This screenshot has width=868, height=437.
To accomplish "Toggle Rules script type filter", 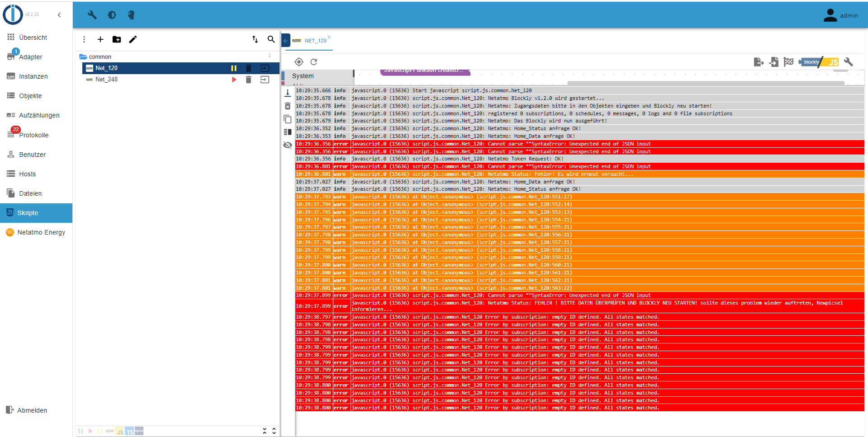I will (x=139, y=431).
